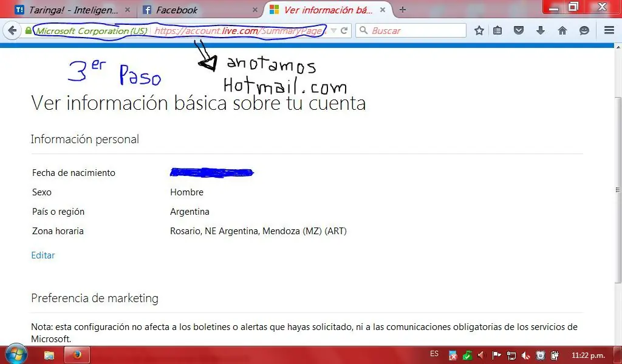The width and height of the screenshot is (622, 364).
Task: Click the Firefox taskbar button
Action: point(77,355)
